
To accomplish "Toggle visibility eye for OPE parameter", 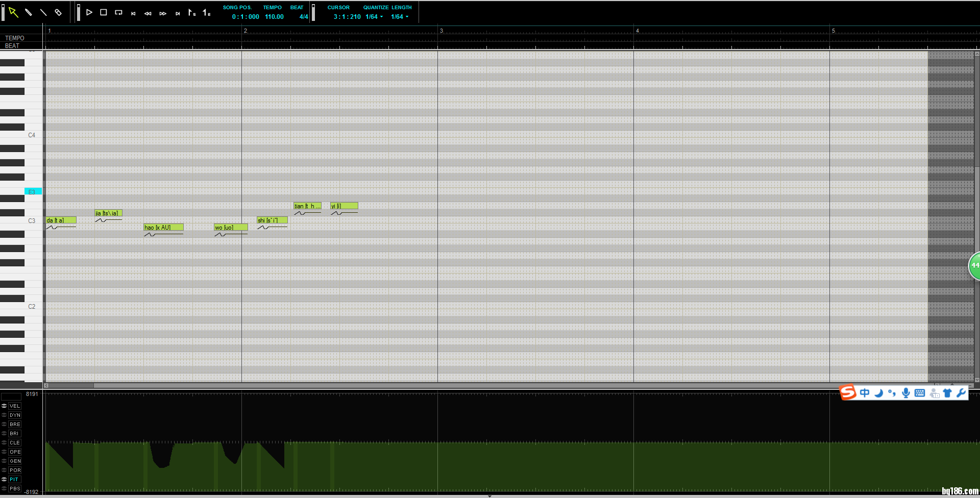I will click(x=4, y=452).
